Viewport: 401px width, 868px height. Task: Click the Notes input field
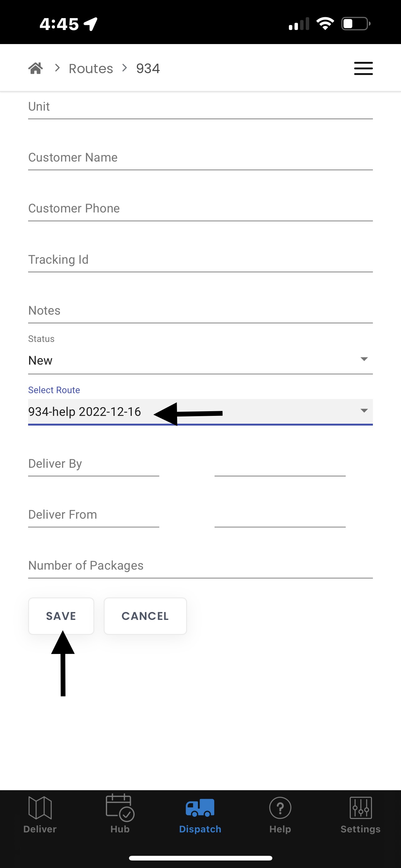coord(200,311)
